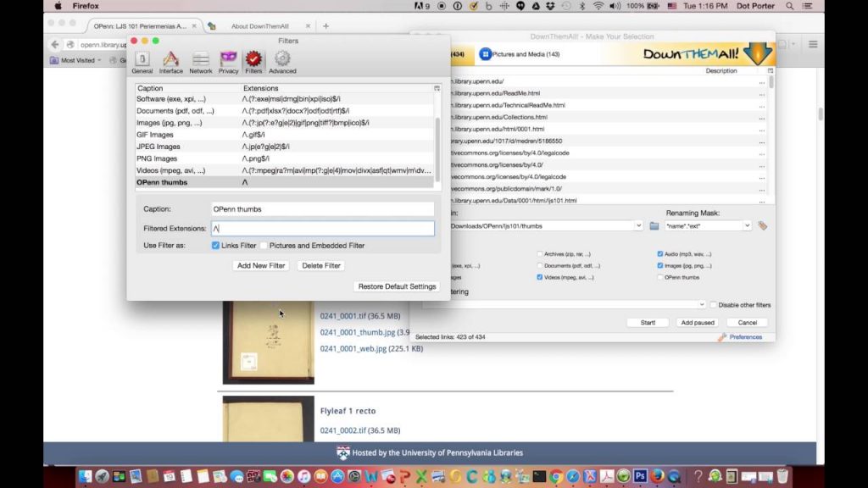The width and height of the screenshot is (868, 488).
Task: Select Pictures and Media (143) tab
Action: click(x=520, y=54)
